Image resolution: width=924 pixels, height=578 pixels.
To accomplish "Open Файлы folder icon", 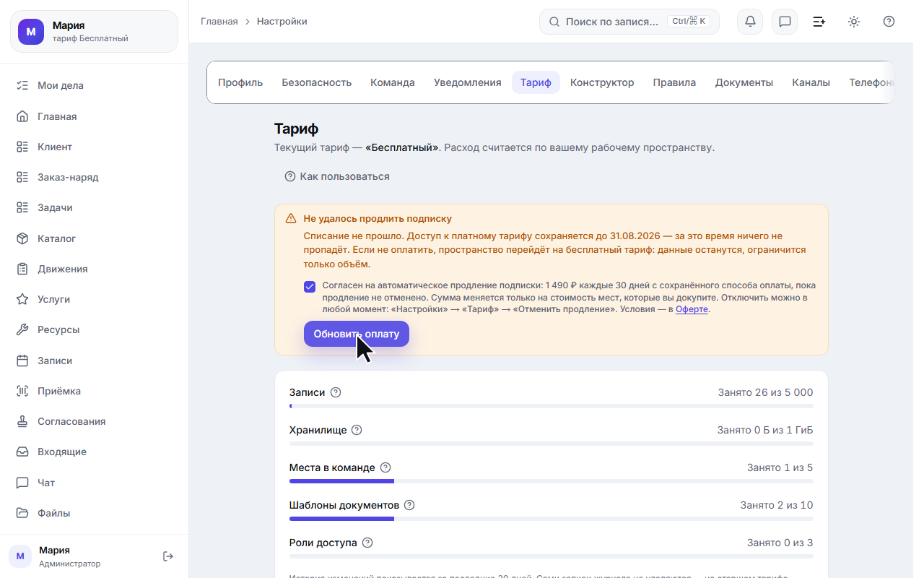I will coord(22,513).
